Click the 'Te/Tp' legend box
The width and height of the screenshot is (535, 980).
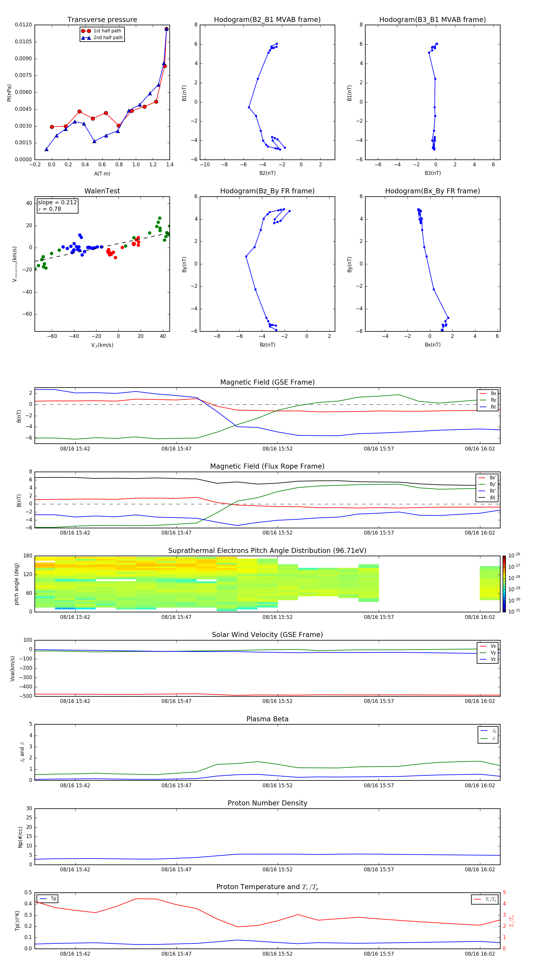(485, 899)
